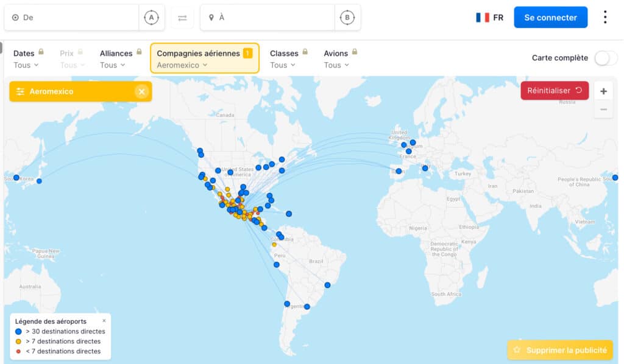Screen dimensions: 624x364
Task: Click the map zoom in plus icon
Action: tap(603, 90)
